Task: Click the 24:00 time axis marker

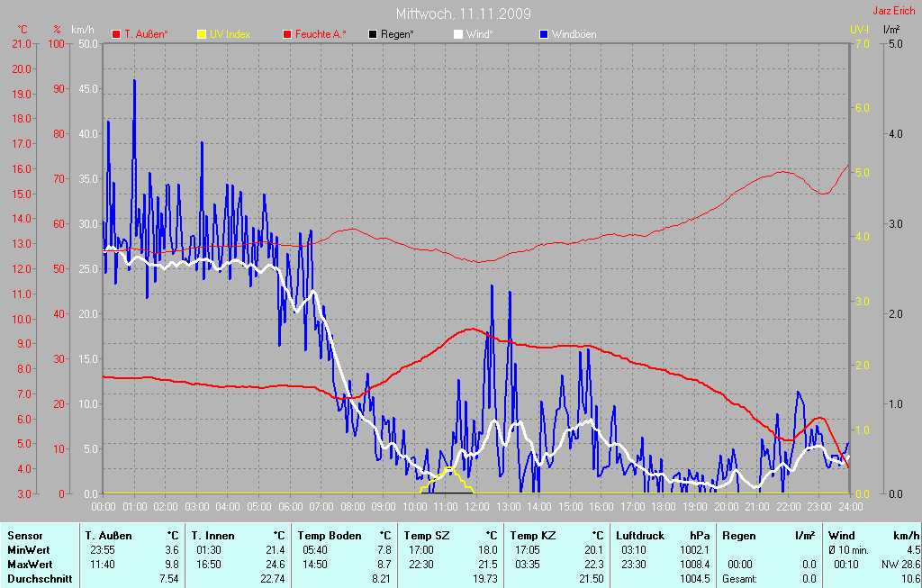Action: coord(850,506)
